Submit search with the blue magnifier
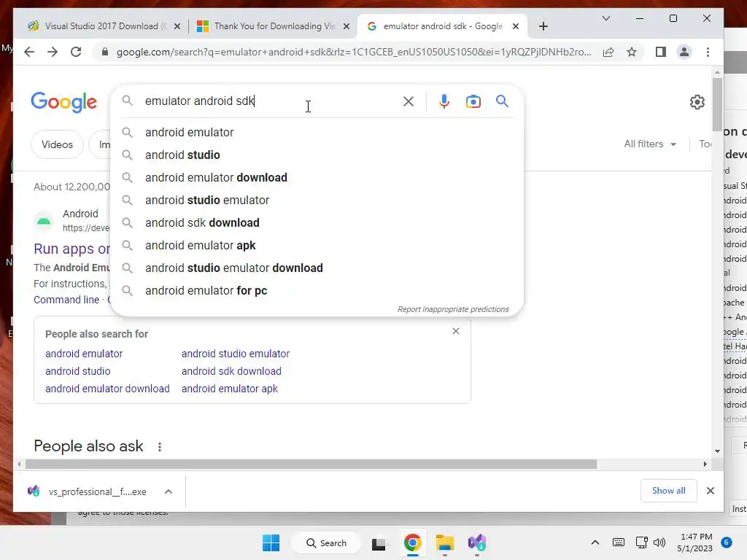 pos(502,101)
